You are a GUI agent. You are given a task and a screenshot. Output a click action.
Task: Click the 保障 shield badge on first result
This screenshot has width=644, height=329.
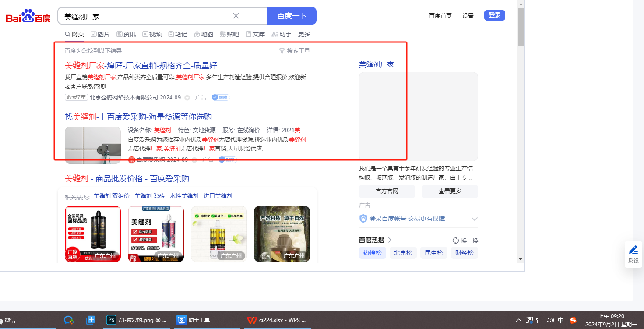[221, 97]
